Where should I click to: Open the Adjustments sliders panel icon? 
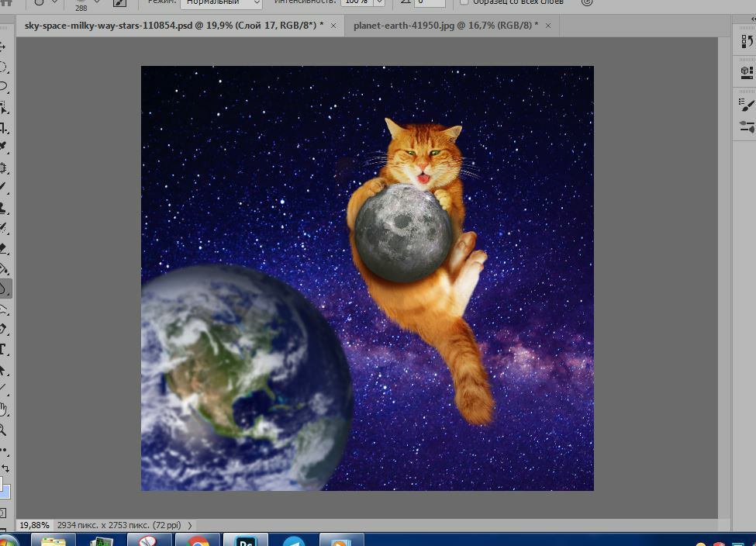pos(746,127)
